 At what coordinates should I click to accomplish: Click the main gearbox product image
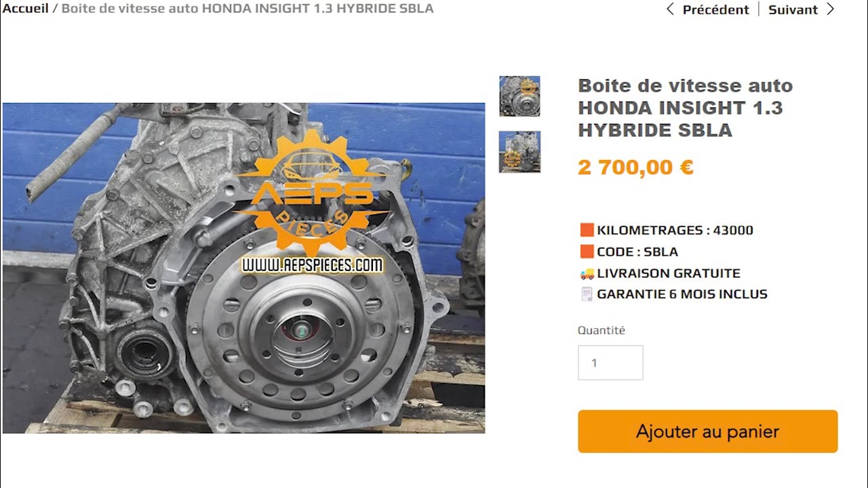pos(243,268)
